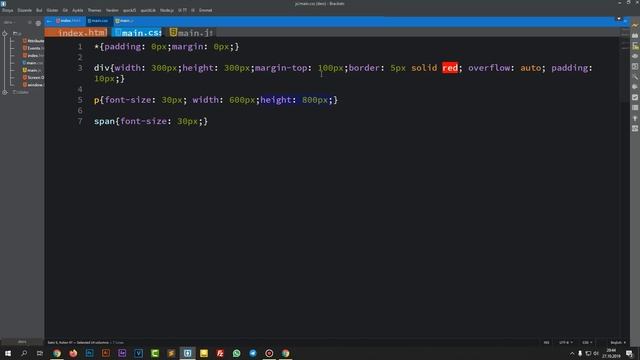This screenshot has height=360, width=640.
Task: Switch to large index.html tab
Action: pos(76,33)
